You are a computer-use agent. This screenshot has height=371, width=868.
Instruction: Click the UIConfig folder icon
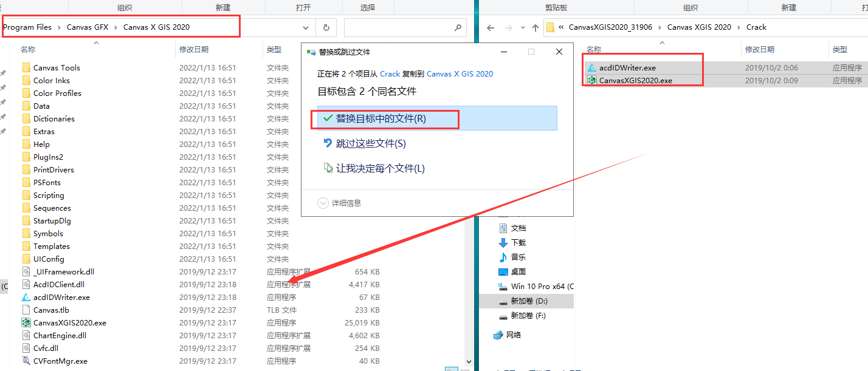tap(26, 259)
